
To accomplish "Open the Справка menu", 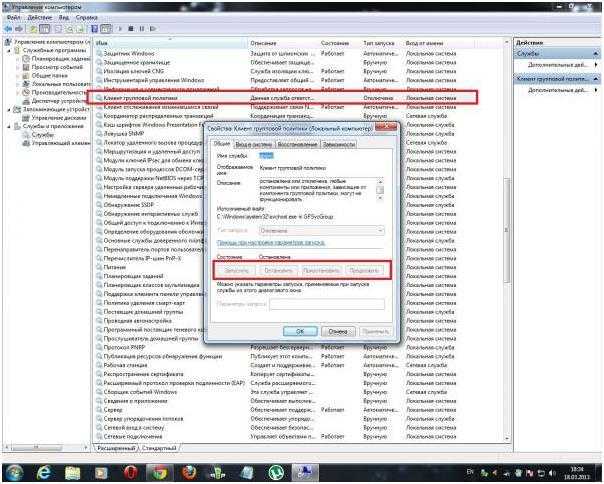I will click(x=86, y=17).
